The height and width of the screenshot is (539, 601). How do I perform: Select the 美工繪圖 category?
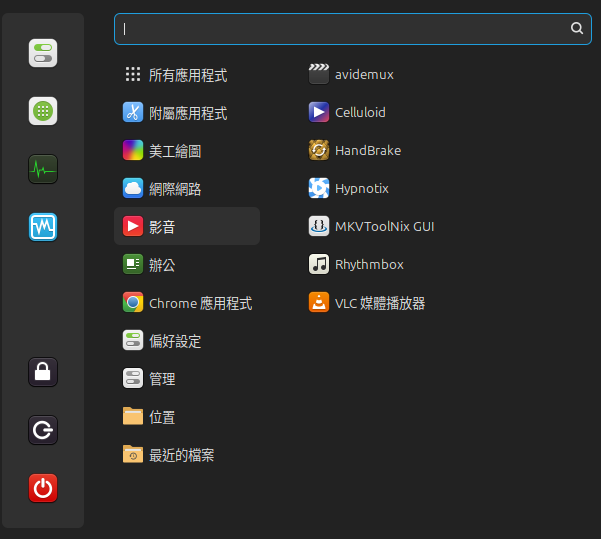coord(187,150)
